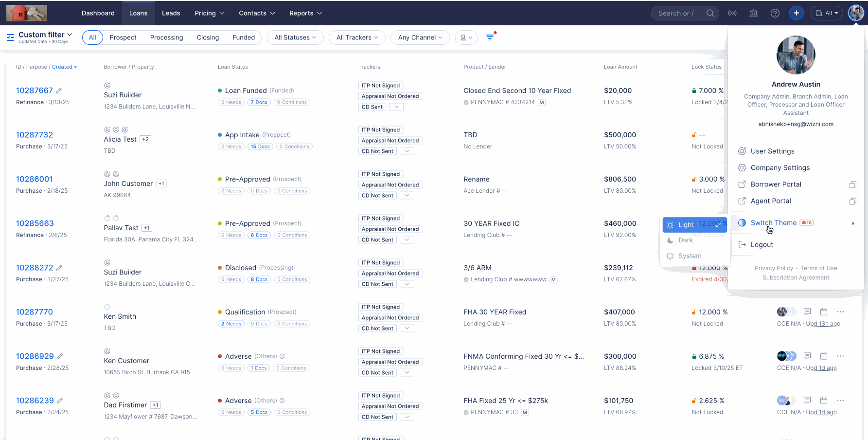The height and width of the screenshot is (440, 868).
Task: Open the search magnifier icon
Action: coord(710,13)
